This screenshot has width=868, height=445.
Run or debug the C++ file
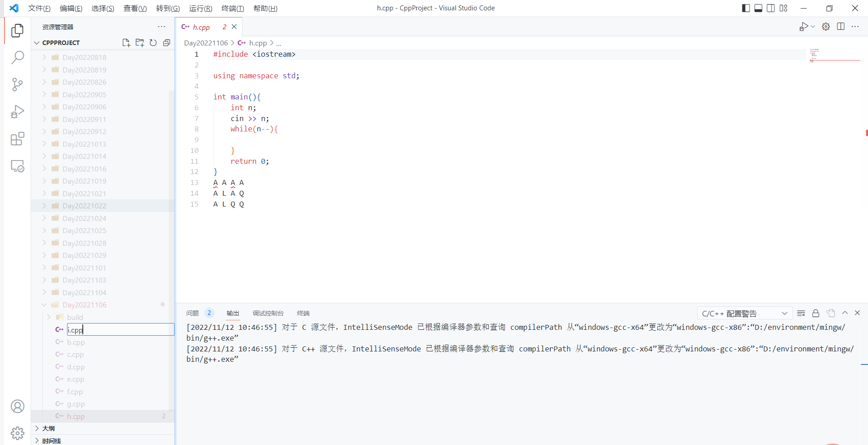pos(804,27)
